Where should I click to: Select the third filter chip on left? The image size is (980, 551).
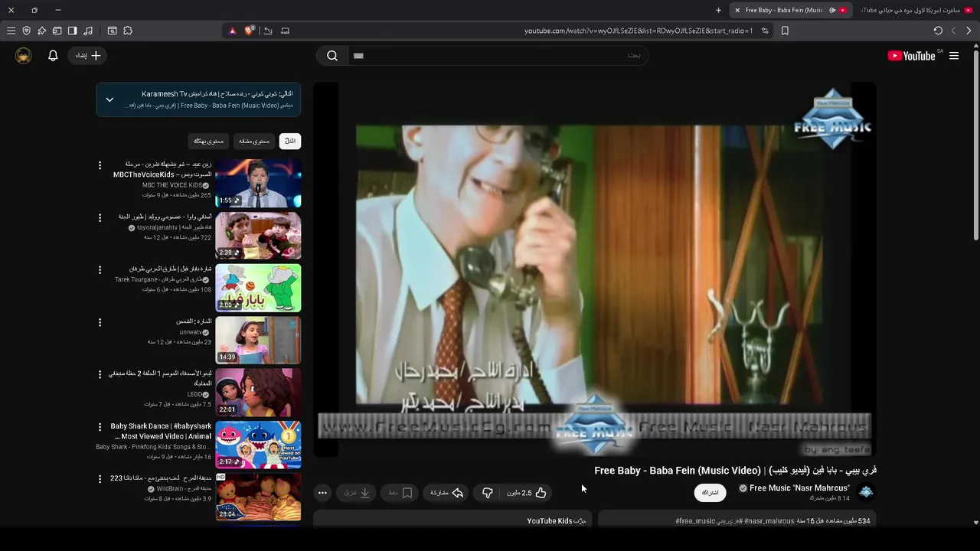click(x=208, y=141)
